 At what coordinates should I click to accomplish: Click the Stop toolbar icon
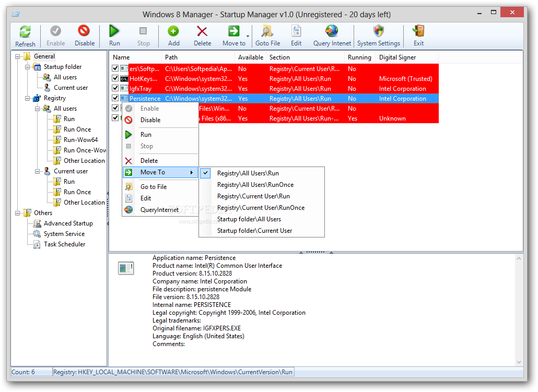click(x=143, y=31)
